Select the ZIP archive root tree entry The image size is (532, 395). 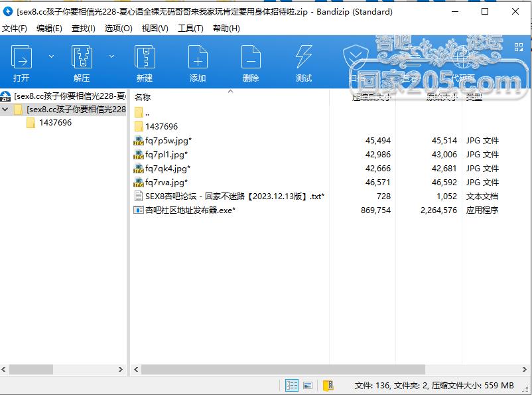pos(70,96)
